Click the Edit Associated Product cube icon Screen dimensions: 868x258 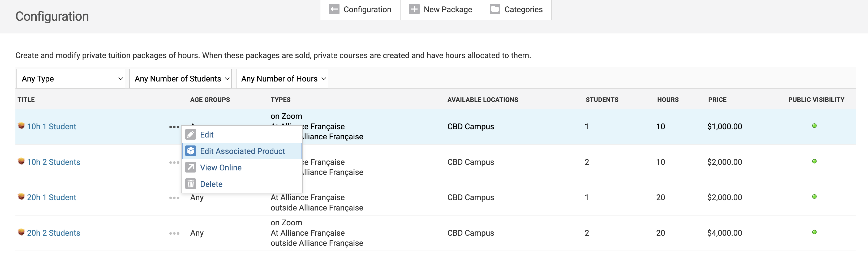click(x=191, y=151)
